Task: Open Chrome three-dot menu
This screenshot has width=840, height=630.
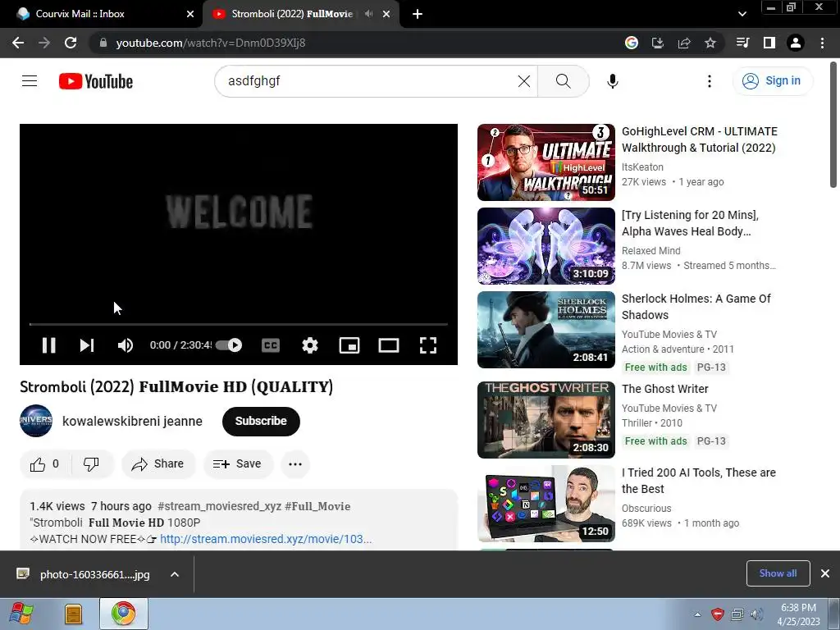Action: 822,43
